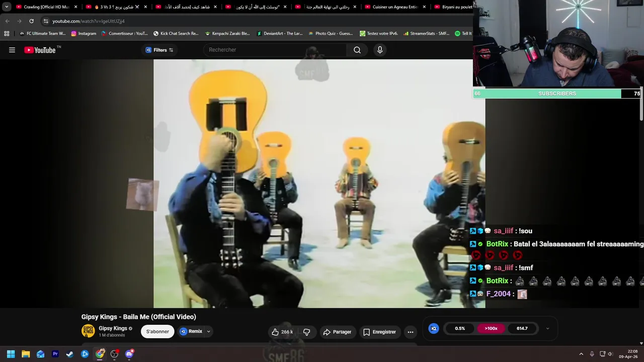Viewport: 644px width, 362px height.
Task: Click the browser forward arrow
Action: click(19, 21)
